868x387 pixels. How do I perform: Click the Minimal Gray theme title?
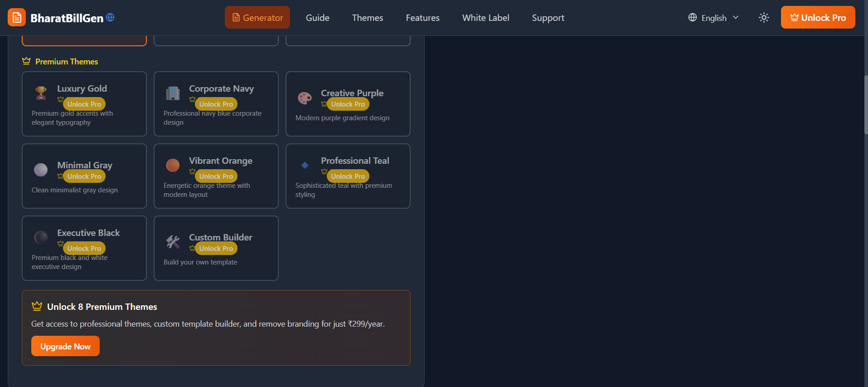[x=85, y=165]
